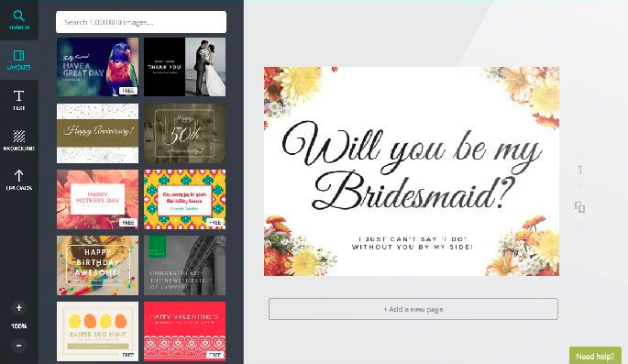Zoom out with the minus button
Screen dimensions: 628x364
point(19,345)
